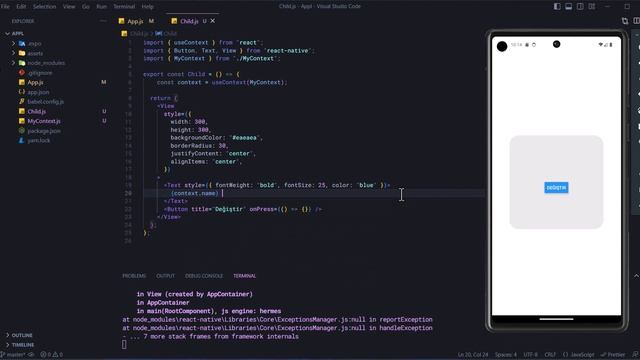
Task: Open customize layout icon
Action: click(591, 7)
